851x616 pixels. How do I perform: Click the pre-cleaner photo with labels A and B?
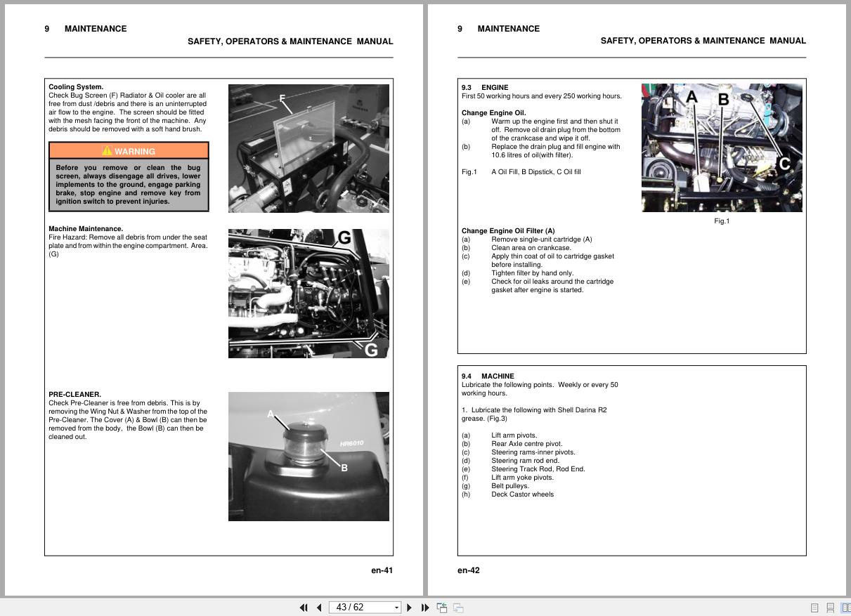(x=308, y=457)
